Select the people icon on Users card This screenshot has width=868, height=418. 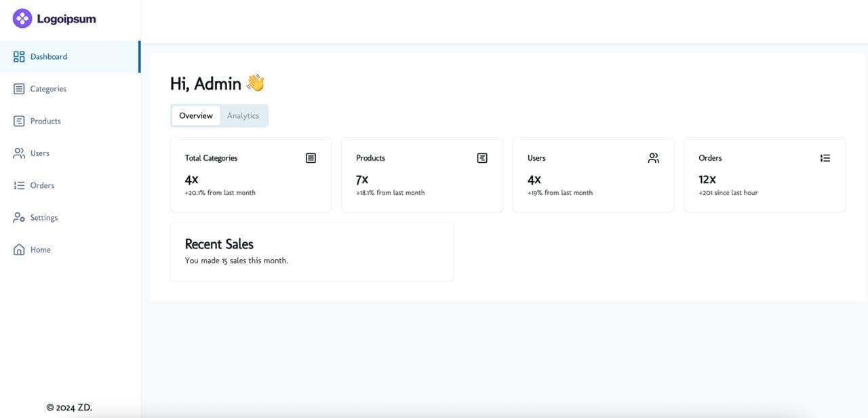tap(653, 157)
